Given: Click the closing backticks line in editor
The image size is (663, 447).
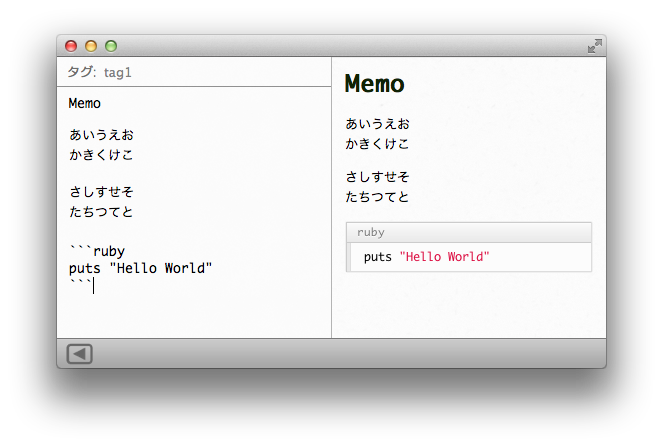Looking at the screenshot, I should (80, 284).
